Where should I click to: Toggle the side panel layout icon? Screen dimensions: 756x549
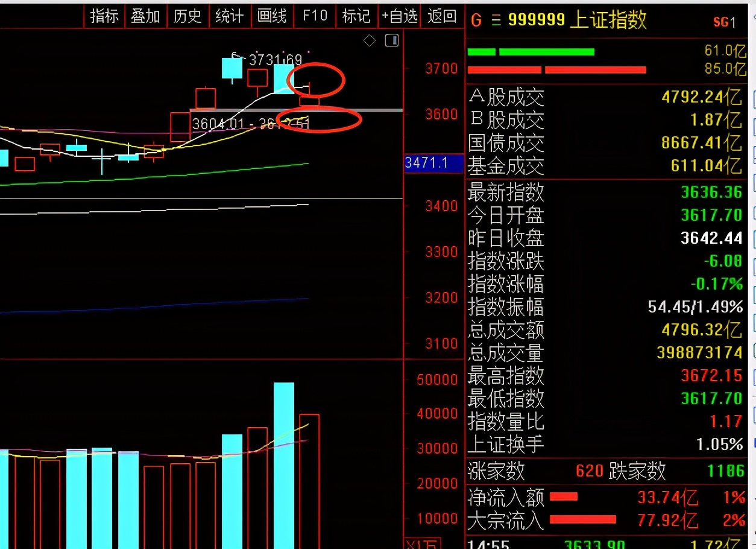392,41
